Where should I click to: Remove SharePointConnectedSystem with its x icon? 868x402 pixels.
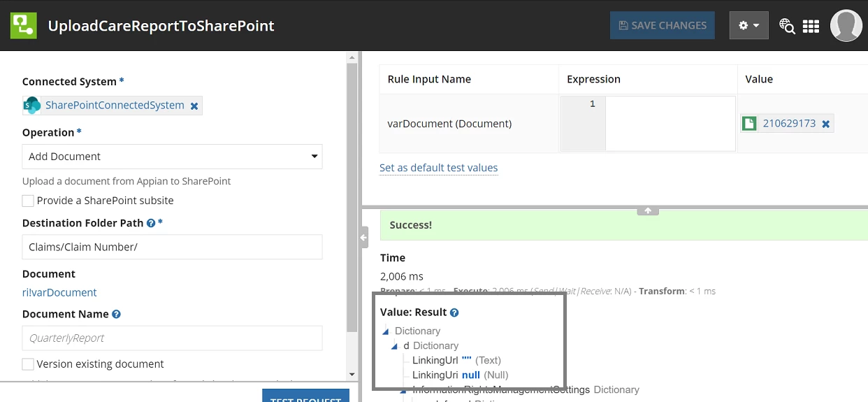pos(194,106)
